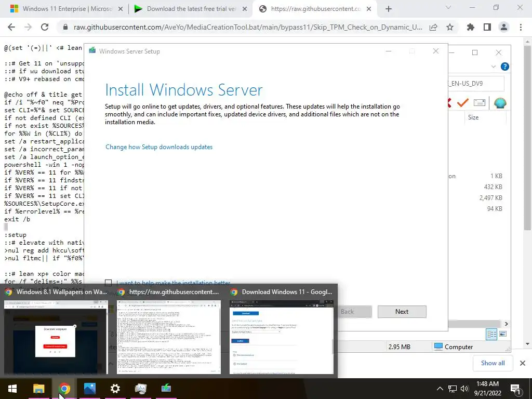Open File Explorer from taskbar
532x399 pixels.
(38, 389)
